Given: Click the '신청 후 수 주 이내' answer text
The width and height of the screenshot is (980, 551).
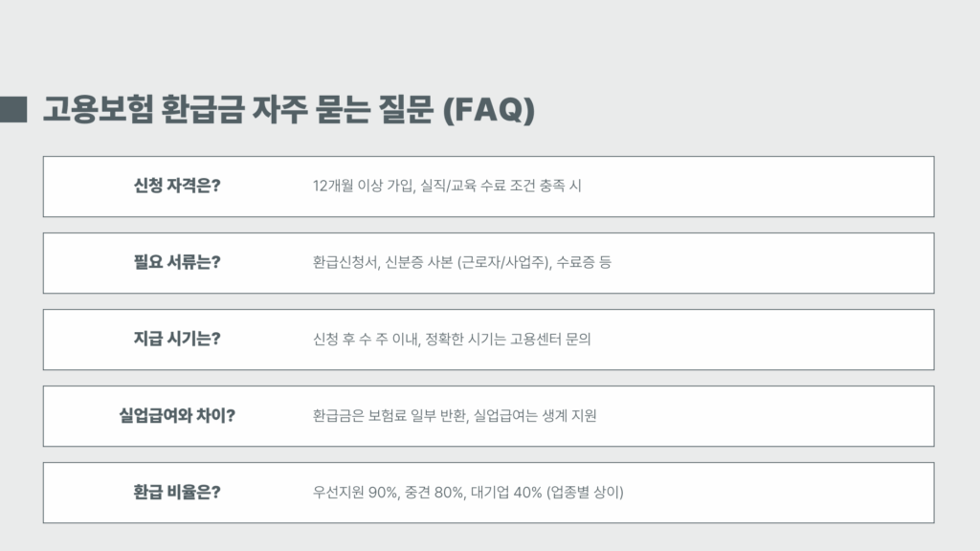Looking at the screenshot, I should pos(367,340).
